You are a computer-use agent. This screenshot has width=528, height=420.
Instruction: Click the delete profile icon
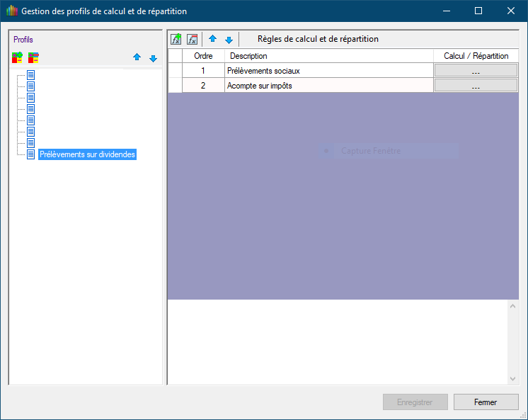click(33, 57)
